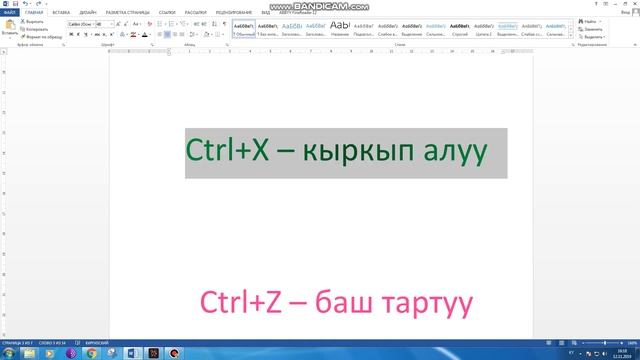Viewport: 640px width, 360px height.
Task: Click the Cut (Вырезать) command
Action: tap(32, 21)
